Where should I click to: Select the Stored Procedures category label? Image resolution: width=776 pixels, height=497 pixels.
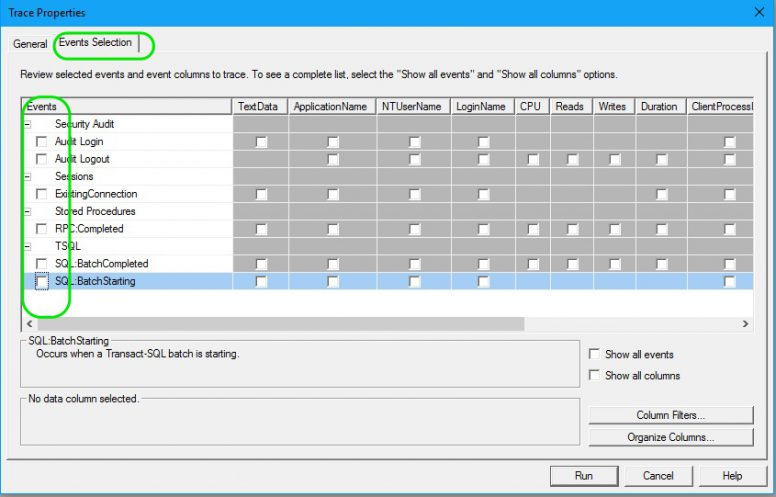(x=95, y=211)
